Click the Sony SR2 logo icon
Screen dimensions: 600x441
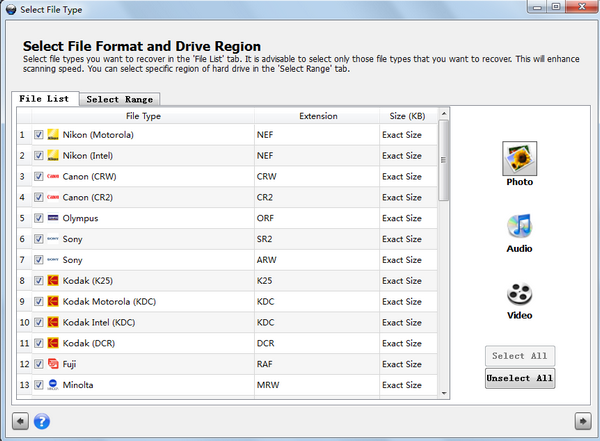53,239
